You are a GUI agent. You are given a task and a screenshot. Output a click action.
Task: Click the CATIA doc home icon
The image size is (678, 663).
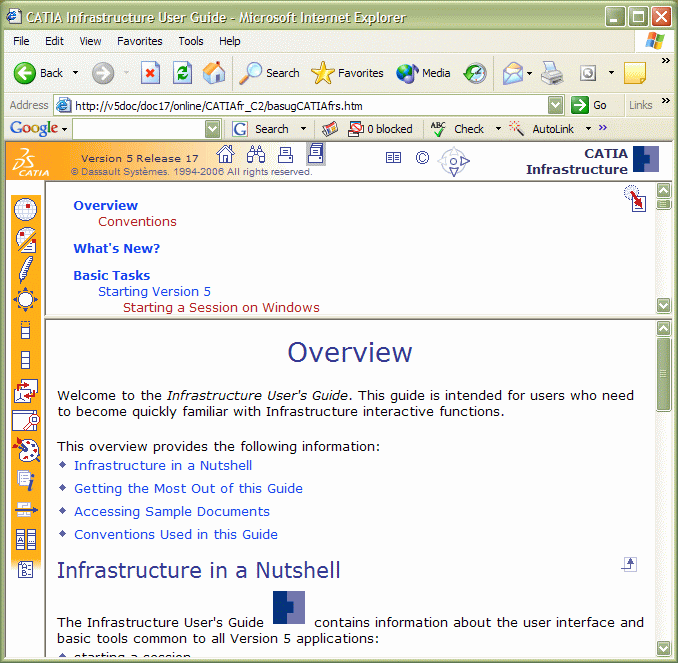(225, 154)
